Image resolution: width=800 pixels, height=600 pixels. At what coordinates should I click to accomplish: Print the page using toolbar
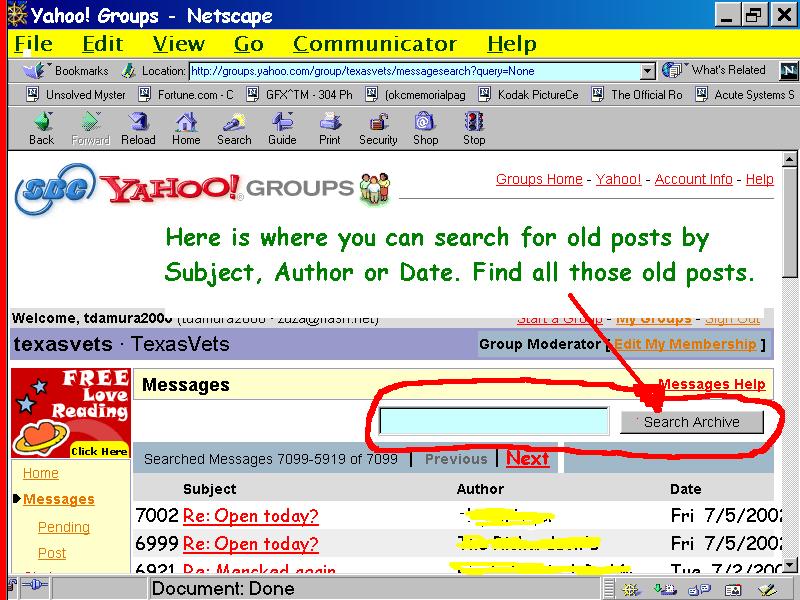point(330,129)
